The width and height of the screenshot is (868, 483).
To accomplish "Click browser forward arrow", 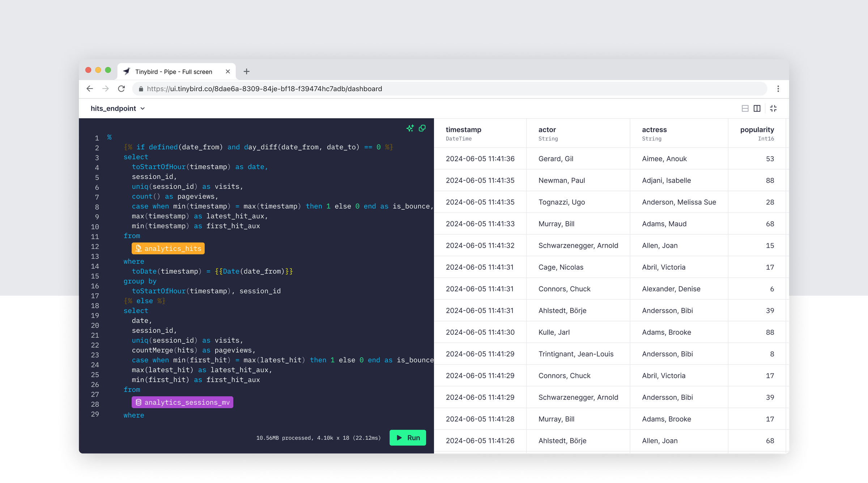I will (106, 89).
